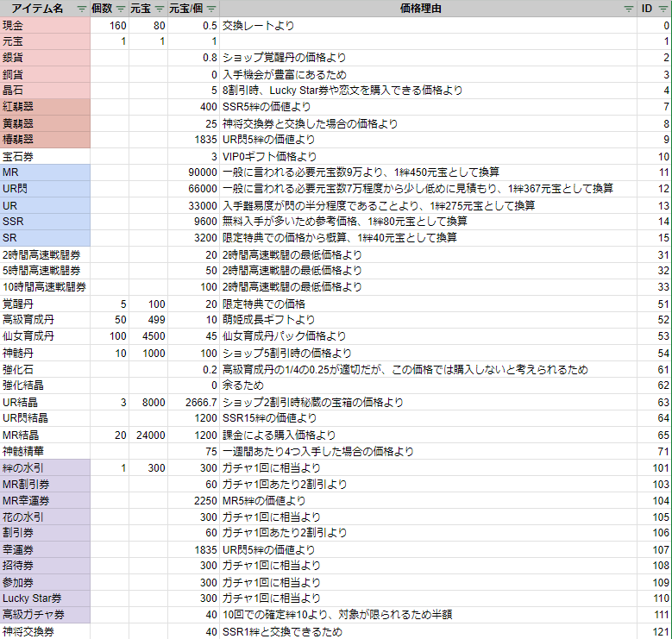Click the blue MR item cell
This screenshot has width=672, height=639.
[x=44, y=172]
